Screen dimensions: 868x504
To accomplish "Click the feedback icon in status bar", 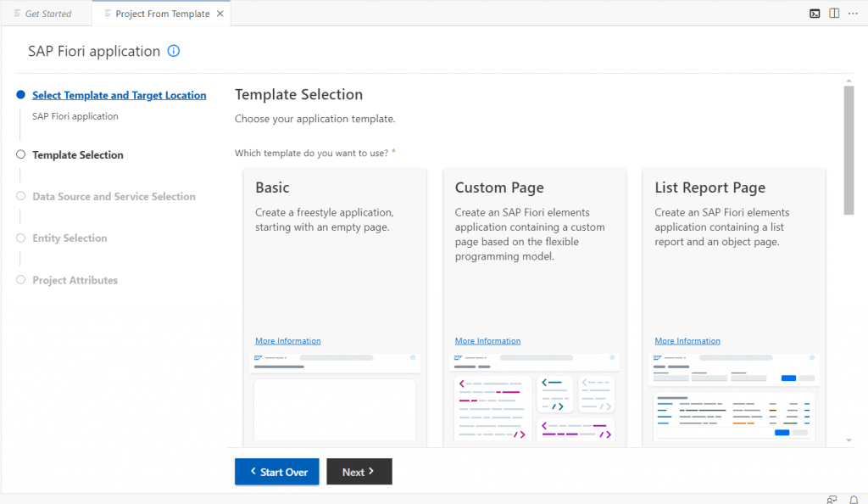I will [832, 500].
